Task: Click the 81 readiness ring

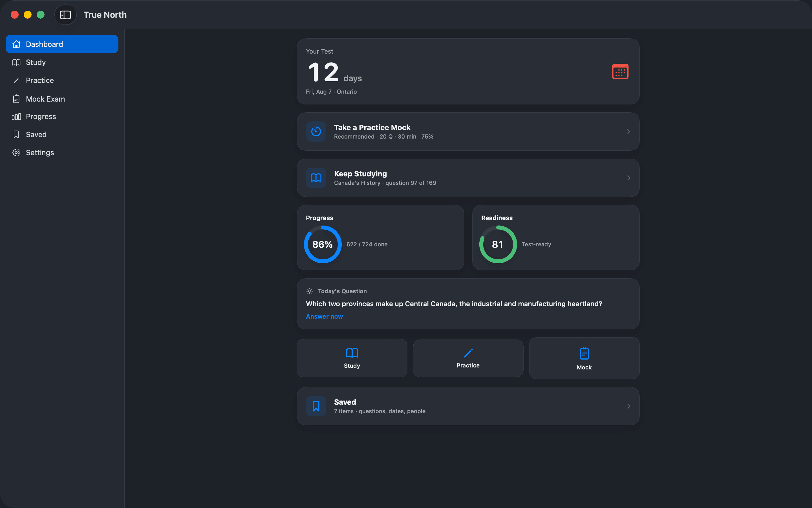Action: click(x=498, y=244)
